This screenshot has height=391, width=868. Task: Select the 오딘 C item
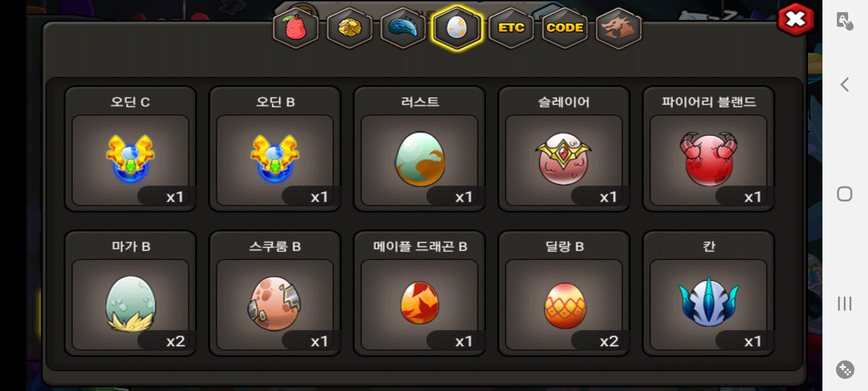tap(131, 149)
